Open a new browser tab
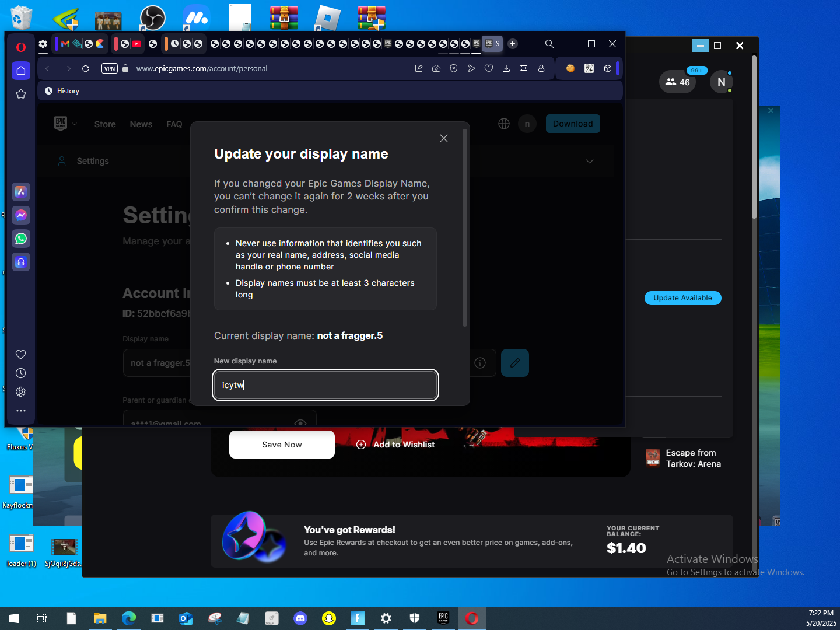 [513, 44]
